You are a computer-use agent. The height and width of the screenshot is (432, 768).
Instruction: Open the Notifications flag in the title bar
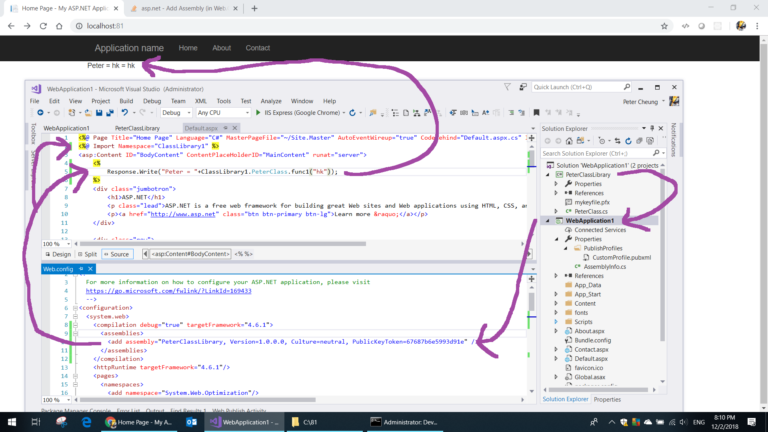pos(507,87)
